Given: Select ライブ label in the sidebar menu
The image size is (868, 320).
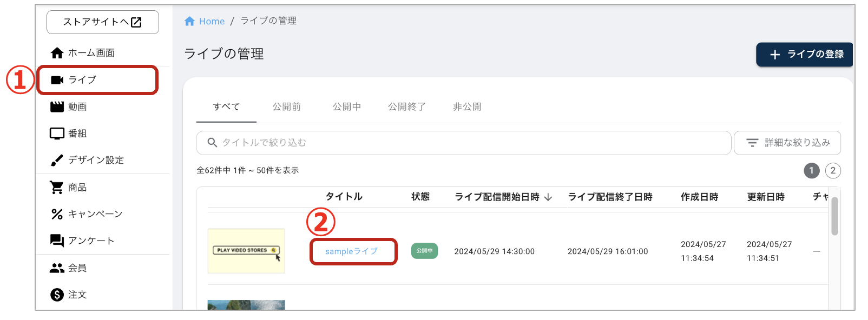Looking at the screenshot, I should tap(82, 80).
